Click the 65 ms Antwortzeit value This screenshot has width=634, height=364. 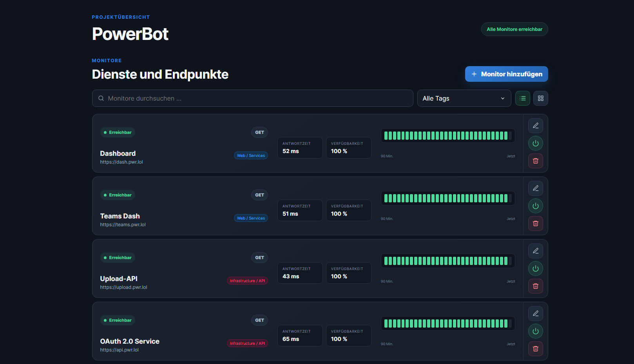pyautogui.click(x=291, y=339)
